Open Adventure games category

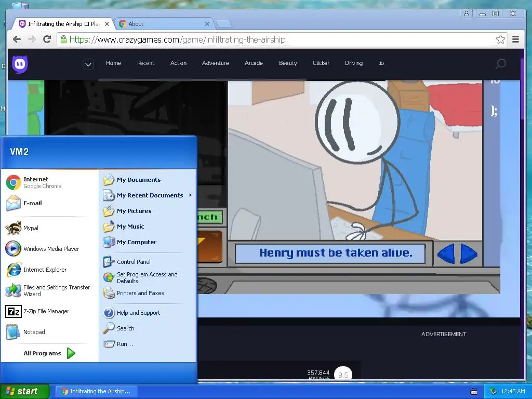pyautogui.click(x=216, y=63)
